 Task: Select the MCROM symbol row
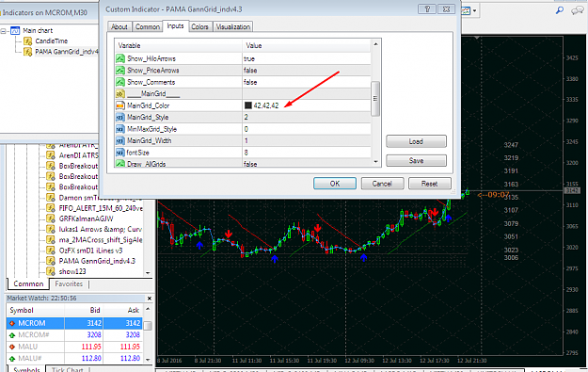(x=74, y=323)
